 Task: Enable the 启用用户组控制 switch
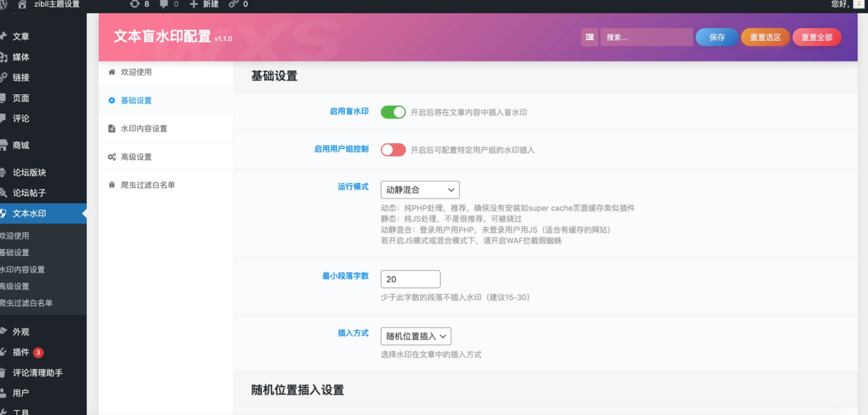393,150
